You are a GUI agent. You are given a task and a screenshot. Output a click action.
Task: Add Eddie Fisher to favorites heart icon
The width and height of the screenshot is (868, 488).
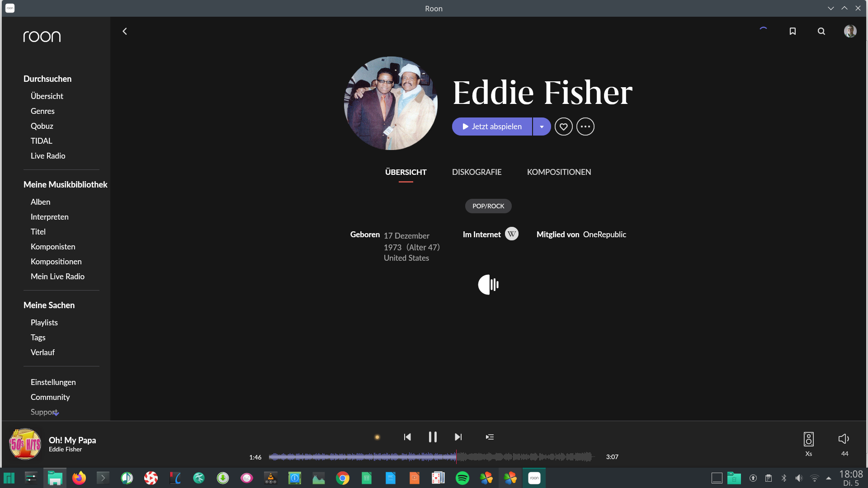564,127
